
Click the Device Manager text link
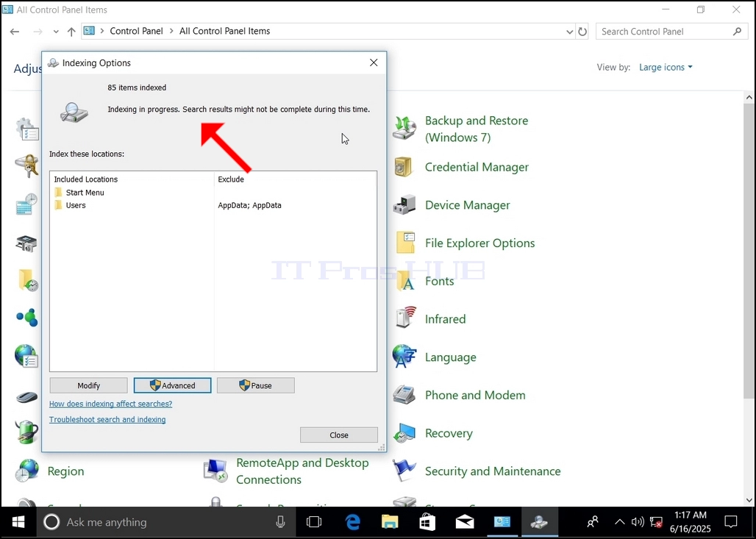pyautogui.click(x=467, y=205)
